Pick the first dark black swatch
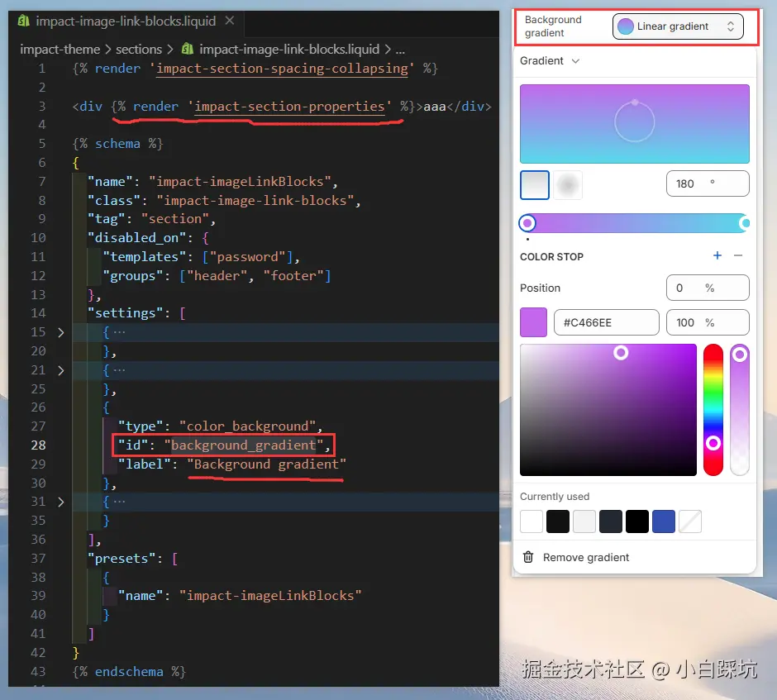Screen dimensions: 777x700 (x=557, y=521)
